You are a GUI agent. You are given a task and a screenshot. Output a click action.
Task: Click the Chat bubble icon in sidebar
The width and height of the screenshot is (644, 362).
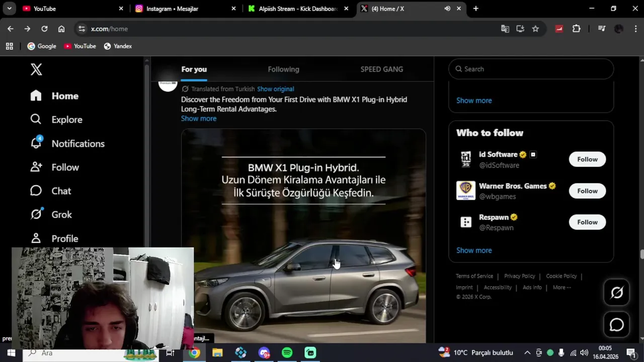(x=36, y=191)
